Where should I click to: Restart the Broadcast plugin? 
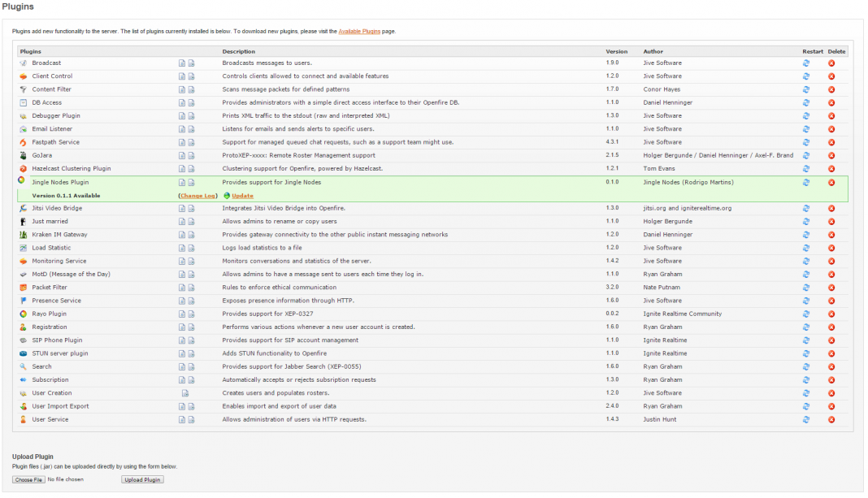click(806, 63)
